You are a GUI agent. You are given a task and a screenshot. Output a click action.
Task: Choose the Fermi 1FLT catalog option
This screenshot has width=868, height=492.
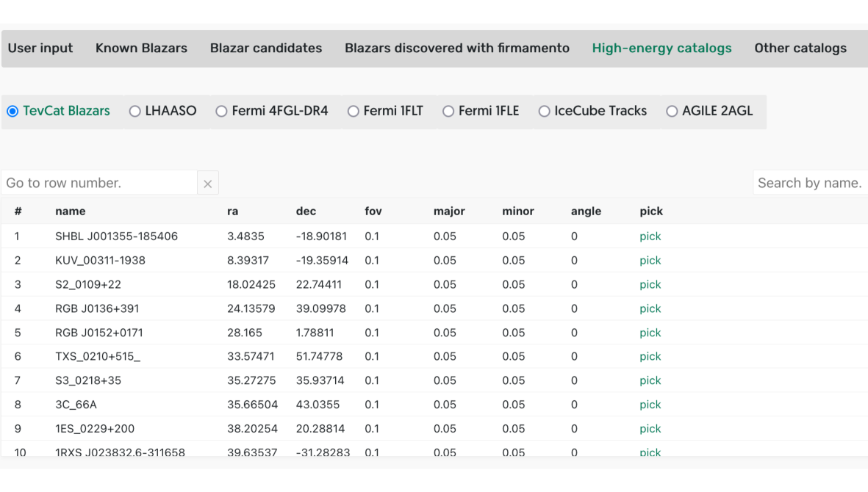pos(353,112)
